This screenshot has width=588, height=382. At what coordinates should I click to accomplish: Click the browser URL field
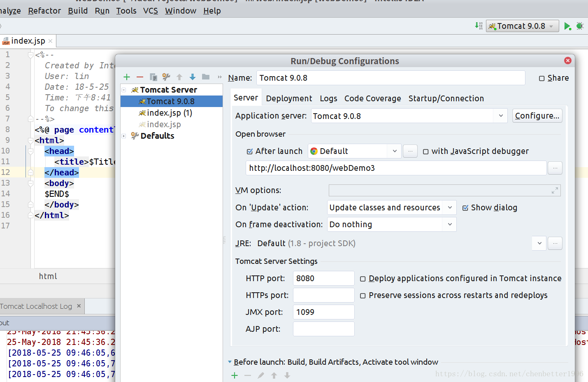[396, 168]
